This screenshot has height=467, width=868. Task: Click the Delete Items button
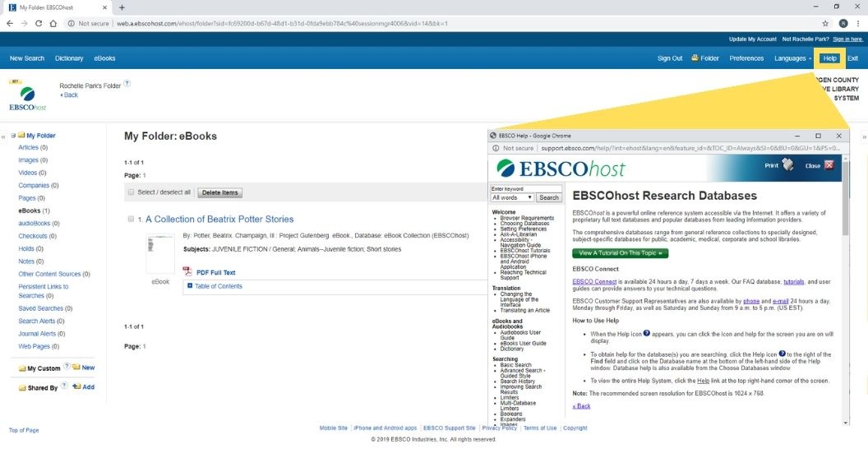[x=219, y=192]
